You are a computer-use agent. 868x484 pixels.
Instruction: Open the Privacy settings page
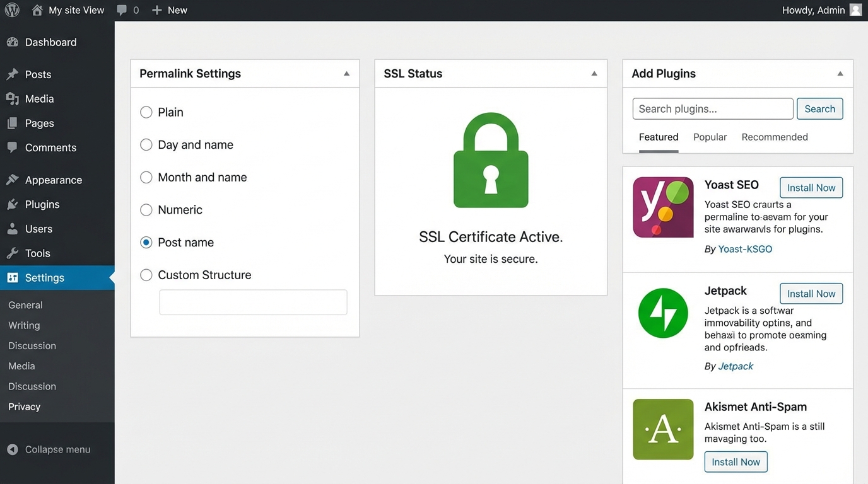pyautogui.click(x=24, y=406)
